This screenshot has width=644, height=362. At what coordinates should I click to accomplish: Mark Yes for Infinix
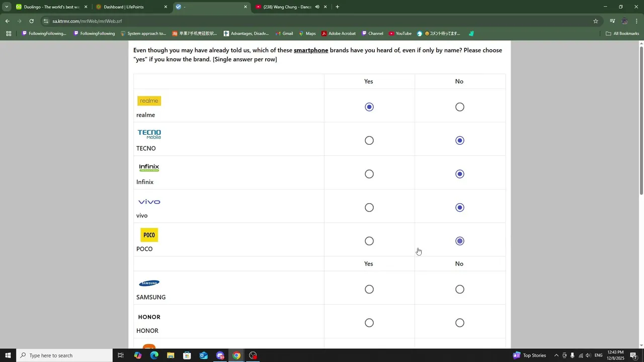[369, 174]
